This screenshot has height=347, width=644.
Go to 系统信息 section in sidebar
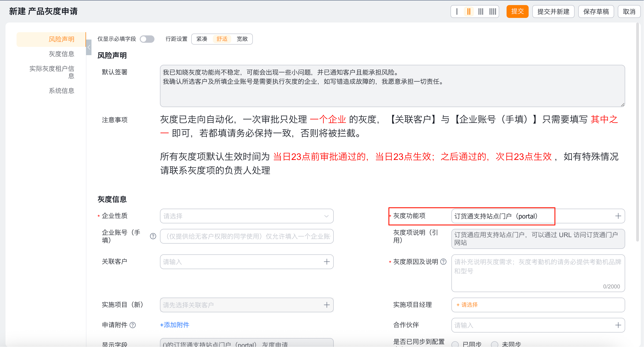click(x=61, y=91)
